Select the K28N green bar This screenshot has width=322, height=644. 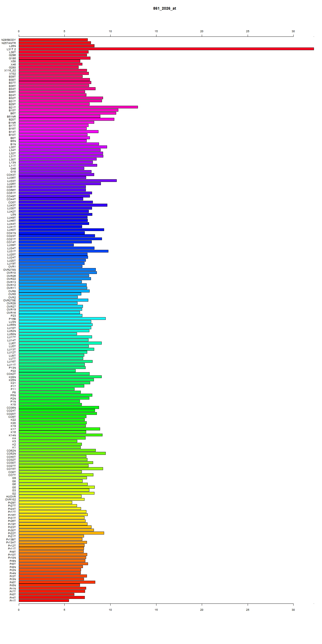coord(60,377)
